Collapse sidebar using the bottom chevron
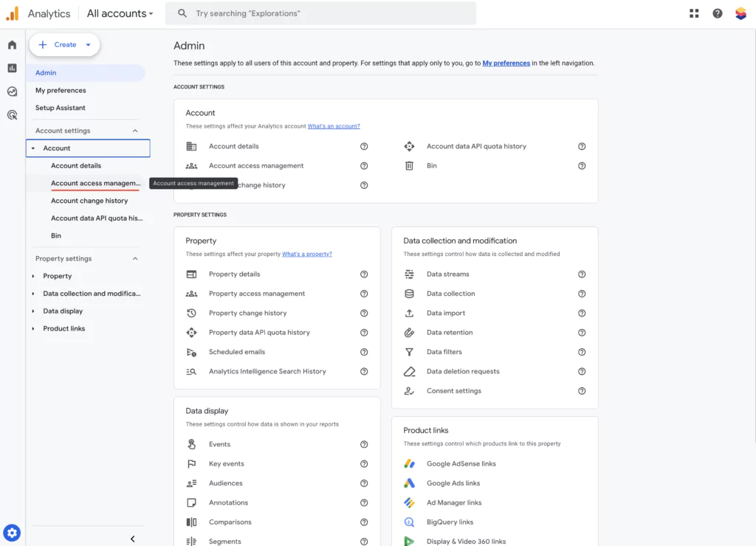 pos(133,539)
